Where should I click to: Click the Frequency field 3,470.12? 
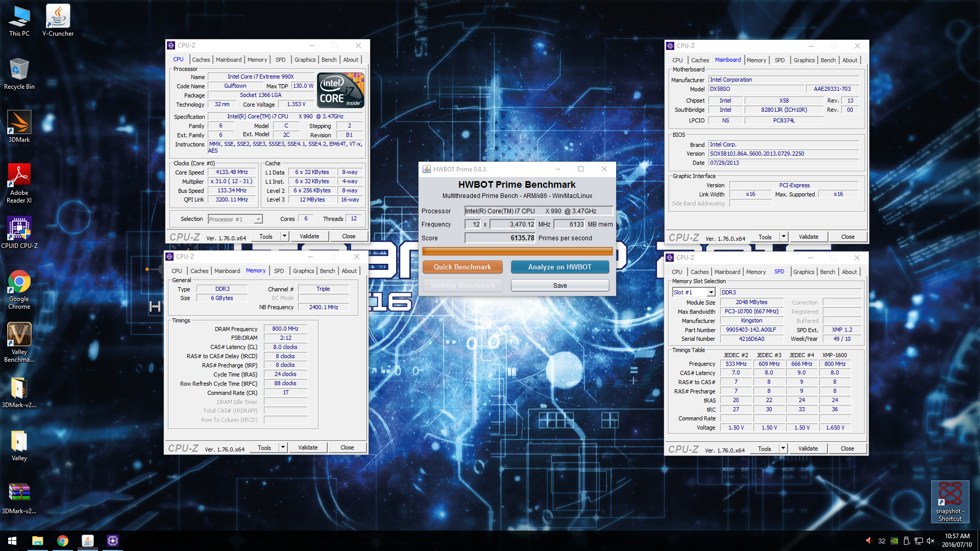point(513,224)
